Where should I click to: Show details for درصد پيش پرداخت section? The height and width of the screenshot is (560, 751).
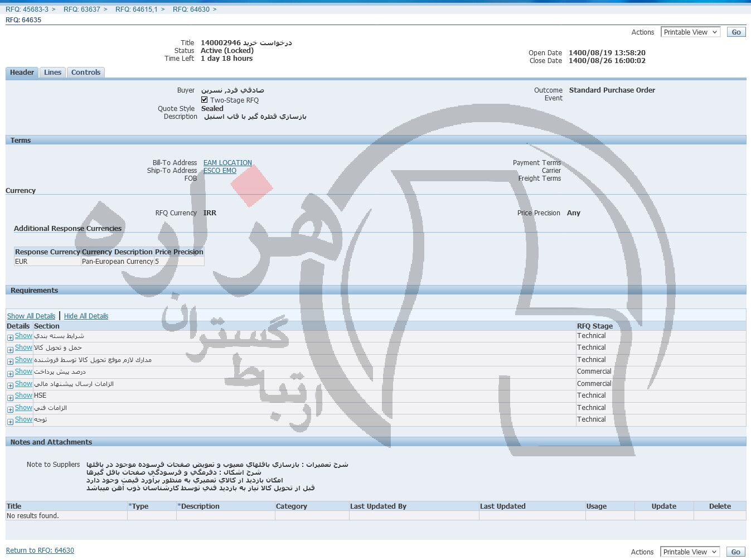tap(23, 371)
